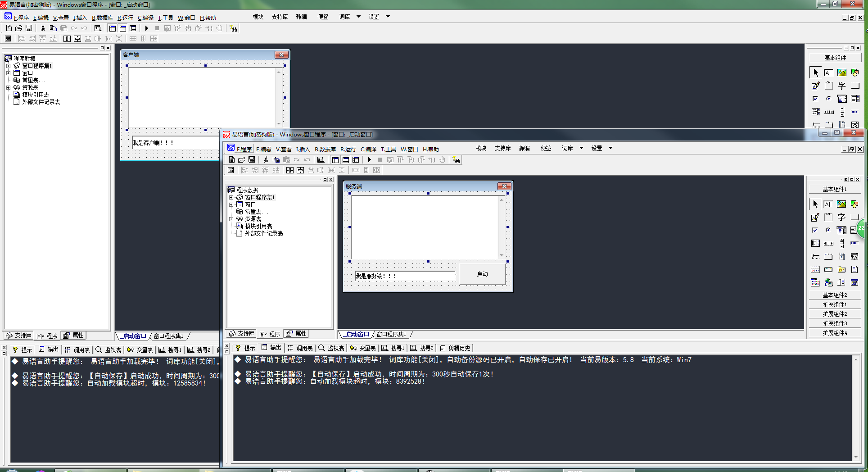Viewport: 868px width, 472px height.
Task: Expand 窗口程序集1 in back window tree
Action: point(8,66)
